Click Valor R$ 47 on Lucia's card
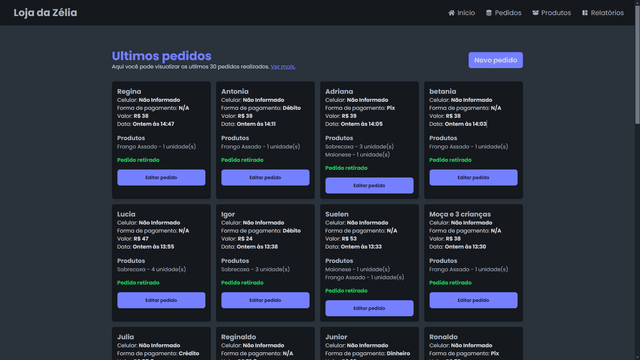640x360 pixels. coord(133,238)
